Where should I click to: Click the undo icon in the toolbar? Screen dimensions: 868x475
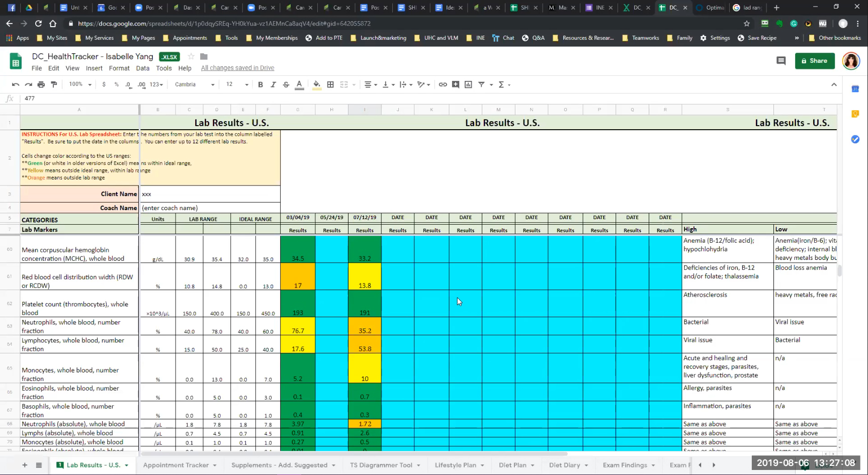(x=16, y=84)
